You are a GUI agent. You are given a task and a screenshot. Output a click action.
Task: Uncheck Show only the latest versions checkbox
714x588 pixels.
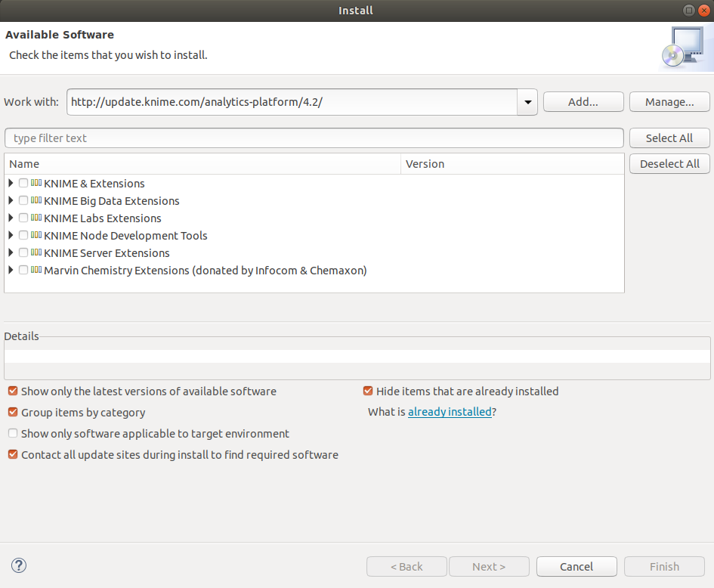(x=13, y=391)
